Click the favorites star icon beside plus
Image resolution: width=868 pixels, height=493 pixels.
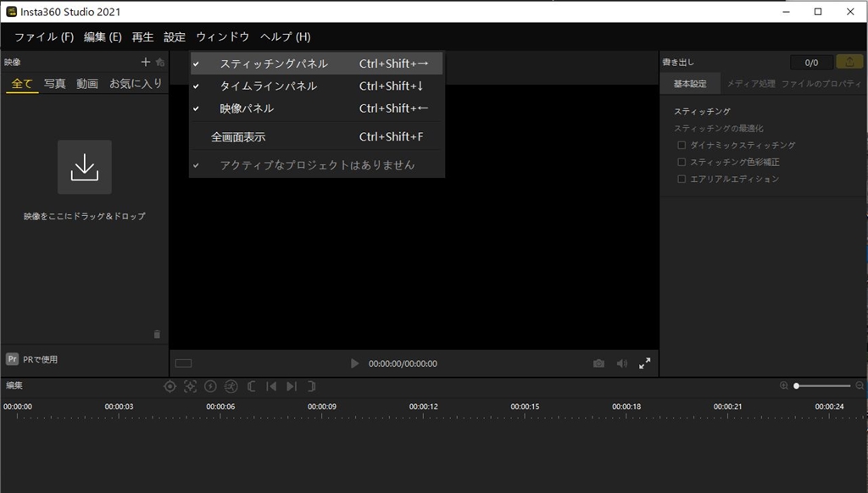(x=160, y=62)
